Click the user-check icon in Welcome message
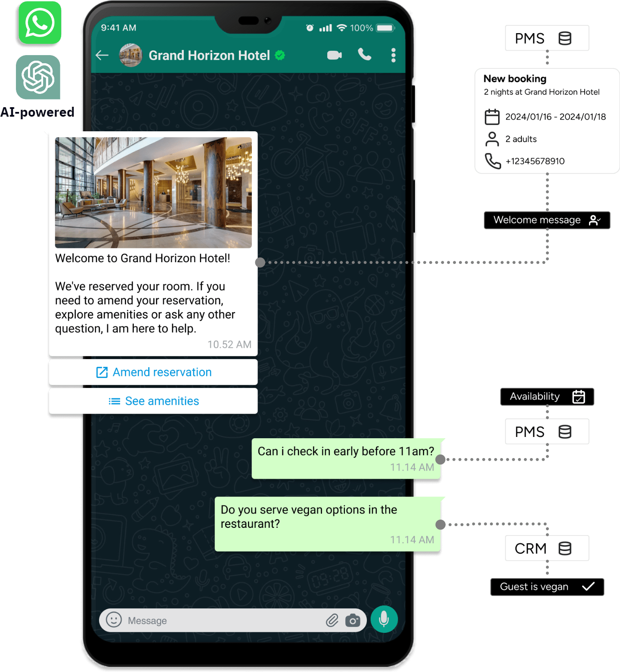The image size is (620, 672). coord(595,220)
